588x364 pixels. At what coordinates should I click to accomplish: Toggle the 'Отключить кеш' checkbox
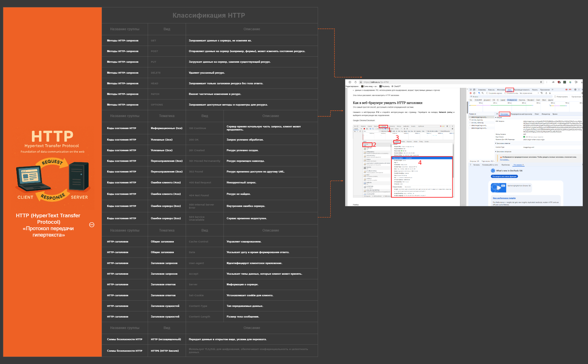pyautogui.click(x=505, y=93)
